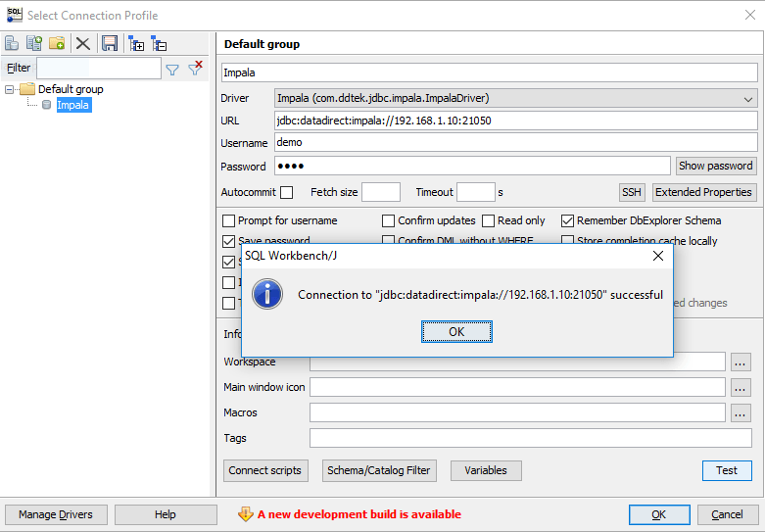Save profiles with the floppy disk icon
The image size is (765, 532).
110,44
